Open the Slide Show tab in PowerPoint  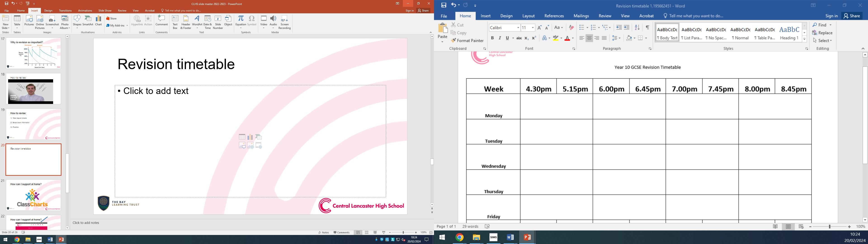coord(105,11)
